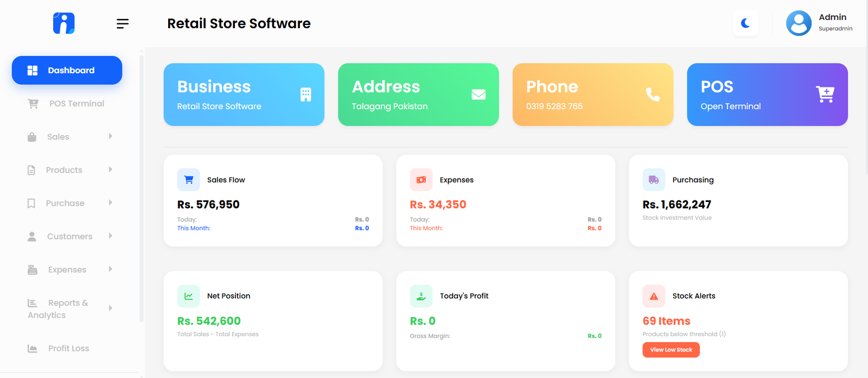The image size is (868, 378).
Task: Click the Dashboard grid icon
Action: (33, 71)
